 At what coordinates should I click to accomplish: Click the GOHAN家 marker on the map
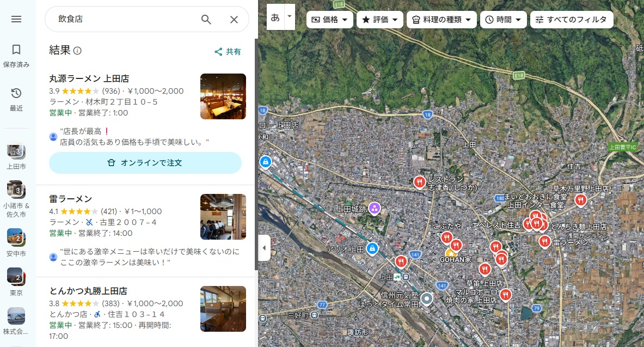pyautogui.click(x=450, y=253)
